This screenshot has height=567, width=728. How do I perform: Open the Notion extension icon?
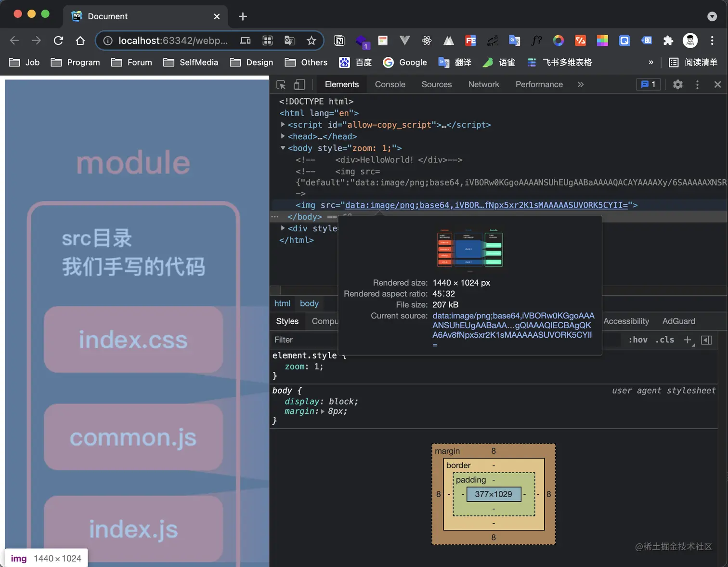(339, 40)
